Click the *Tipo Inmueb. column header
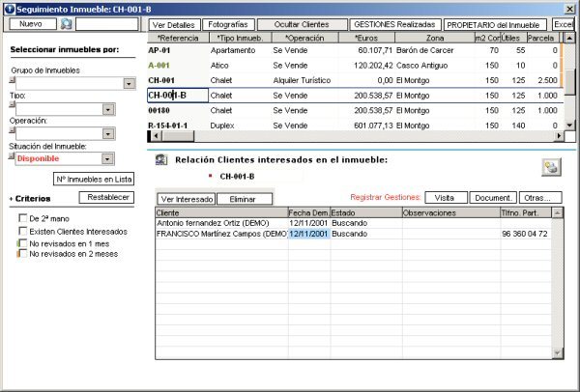 pyautogui.click(x=241, y=38)
